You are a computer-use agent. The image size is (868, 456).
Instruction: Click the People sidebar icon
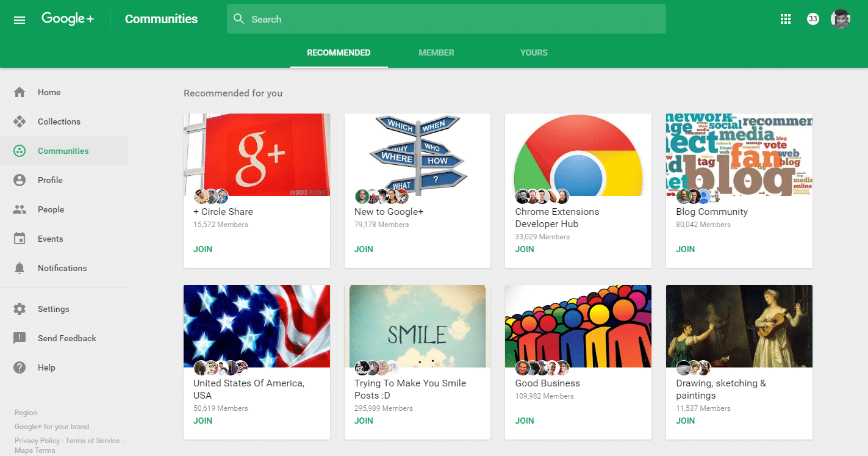coord(20,209)
